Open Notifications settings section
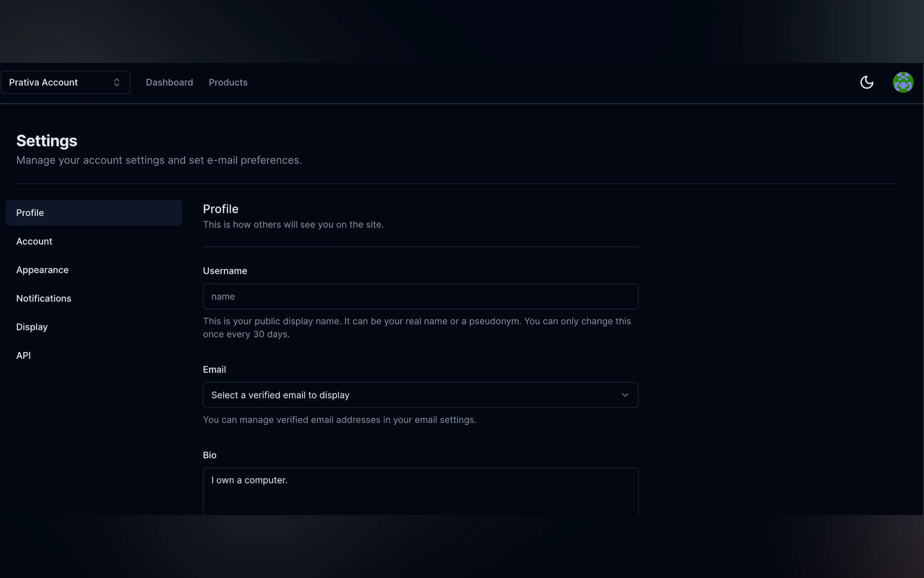 tap(44, 298)
